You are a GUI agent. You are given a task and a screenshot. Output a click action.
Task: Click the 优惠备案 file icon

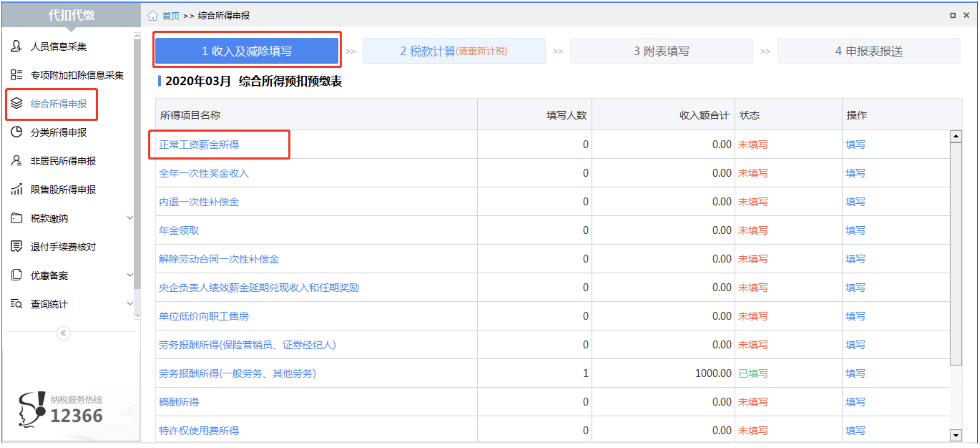point(17,275)
